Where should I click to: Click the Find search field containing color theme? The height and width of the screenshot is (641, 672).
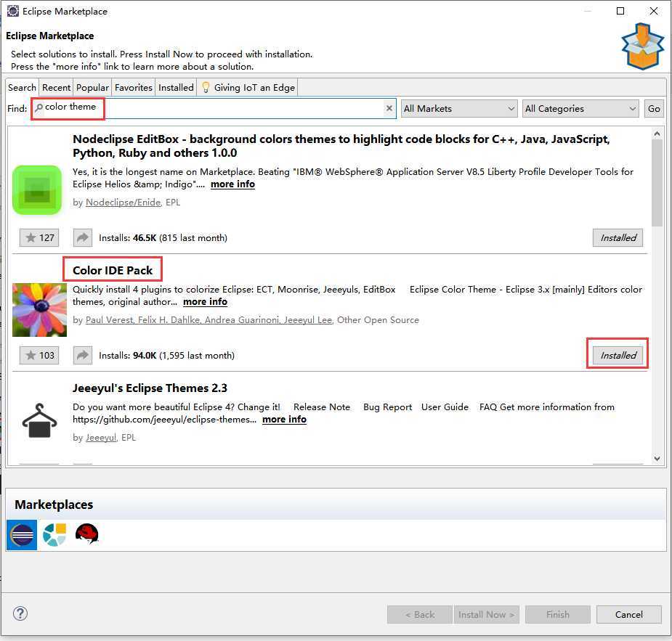coord(214,108)
